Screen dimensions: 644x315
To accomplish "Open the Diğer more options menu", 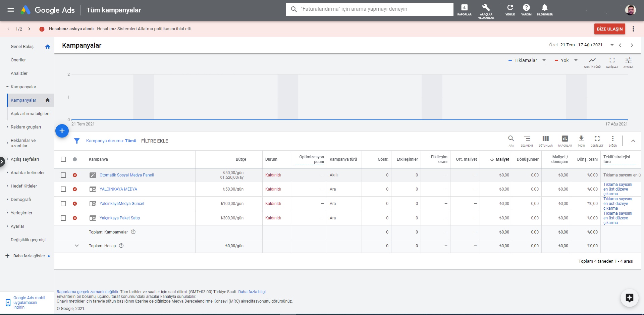I will 613,141.
